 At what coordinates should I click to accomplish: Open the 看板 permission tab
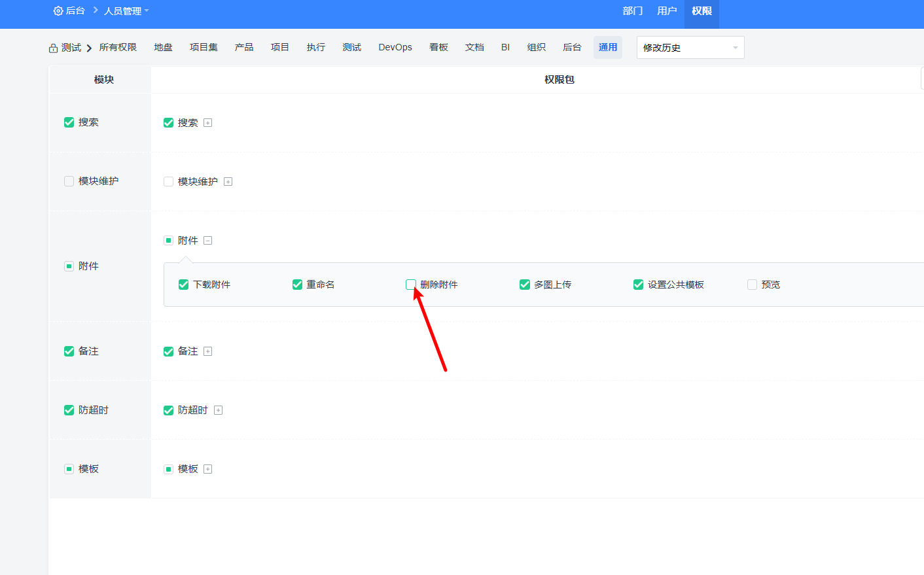point(438,47)
